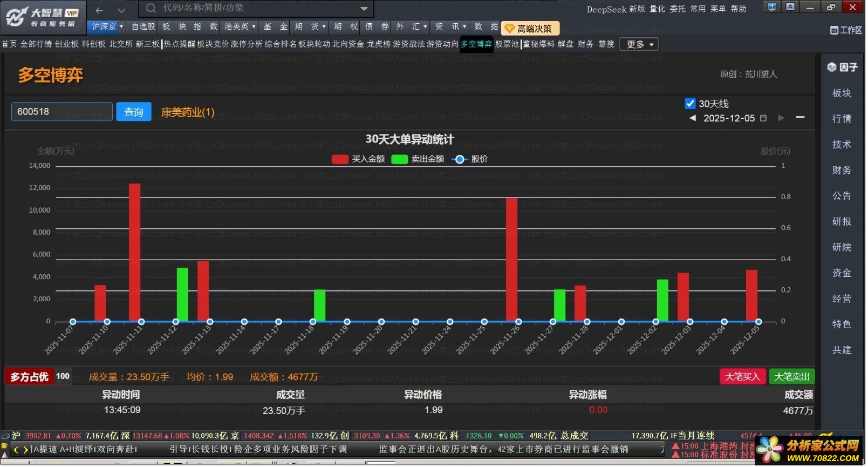
Task: Toggle 卖出金额 legend series visibility
Action: pyautogui.click(x=399, y=159)
